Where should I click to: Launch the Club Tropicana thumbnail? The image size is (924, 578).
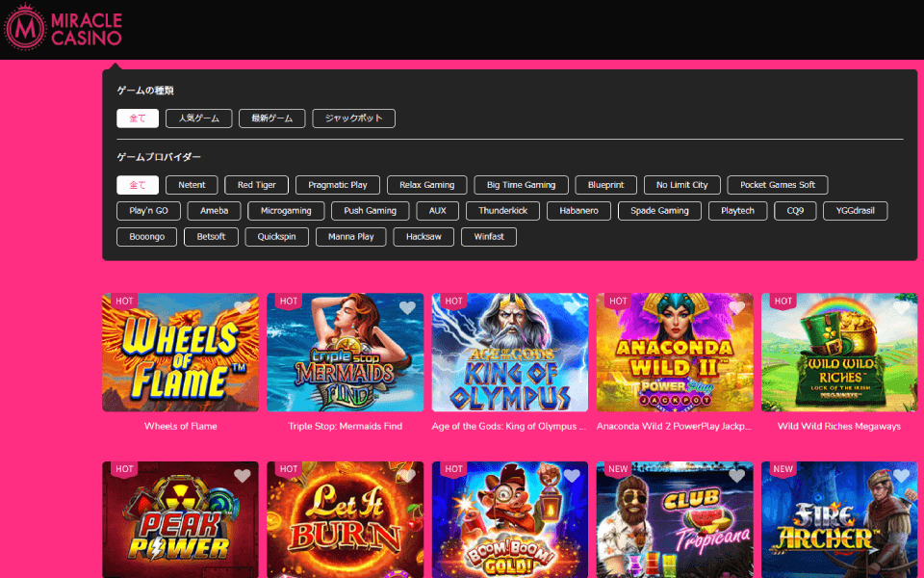pos(675,519)
